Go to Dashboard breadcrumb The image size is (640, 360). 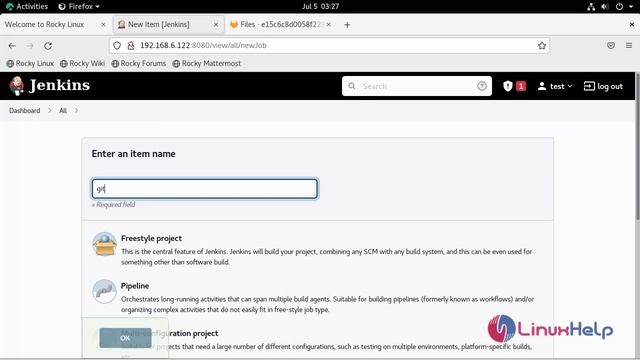point(24,111)
